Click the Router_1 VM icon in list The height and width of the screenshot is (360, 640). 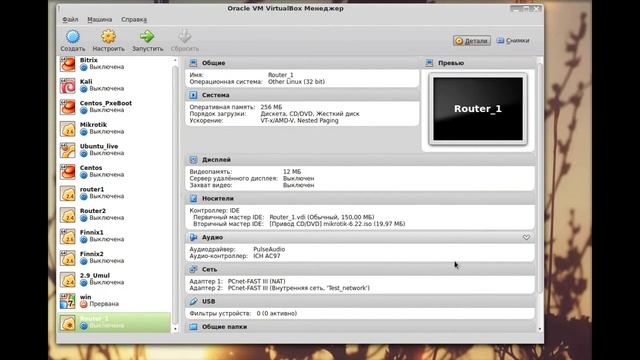pyautogui.click(x=68, y=323)
